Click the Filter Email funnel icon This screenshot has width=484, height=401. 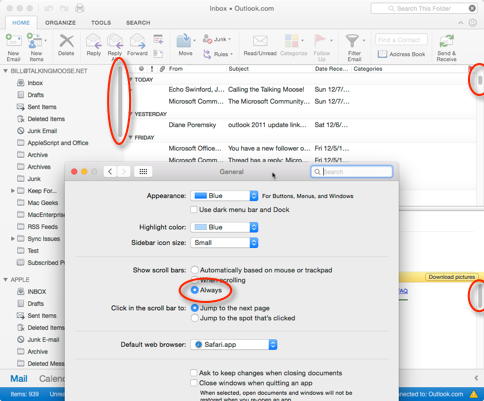(352, 41)
